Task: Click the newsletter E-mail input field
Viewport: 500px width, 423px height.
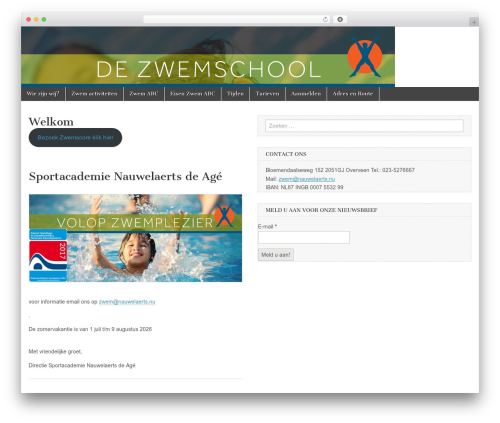Action: pyautogui.click(x=304, y=237)
